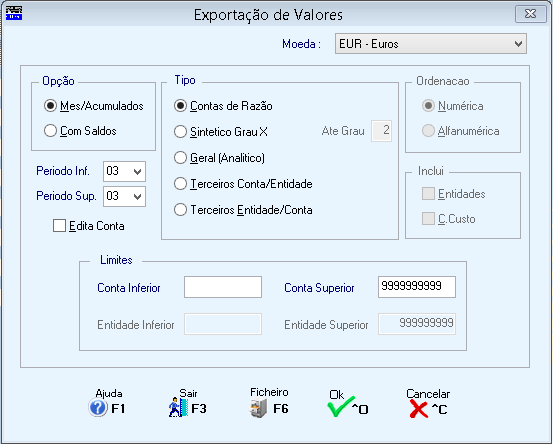Click the Ajuda F1 help icon
The width and height of the screenshot is (553, 444).
click(x=98, y=408)
